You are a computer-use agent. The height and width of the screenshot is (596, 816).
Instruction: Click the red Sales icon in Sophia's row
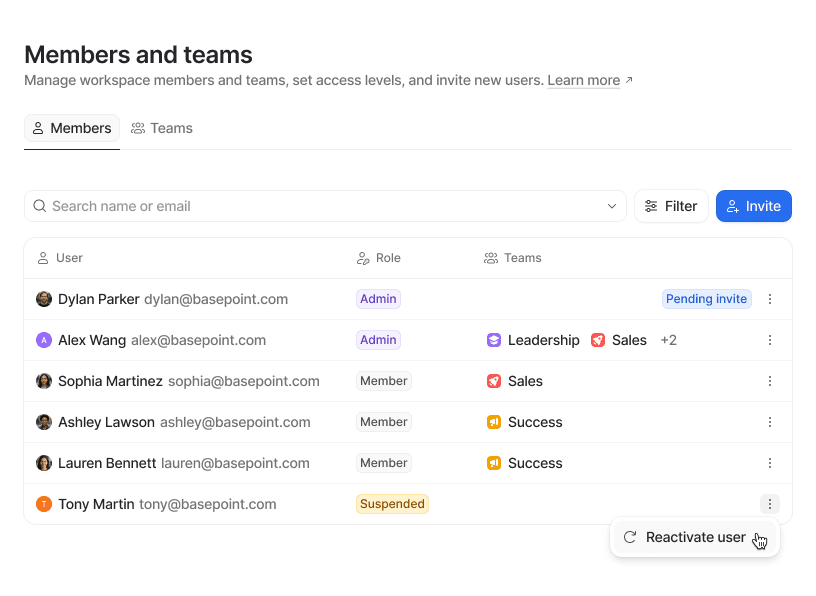pyautogui.click(x=494, y=381)
